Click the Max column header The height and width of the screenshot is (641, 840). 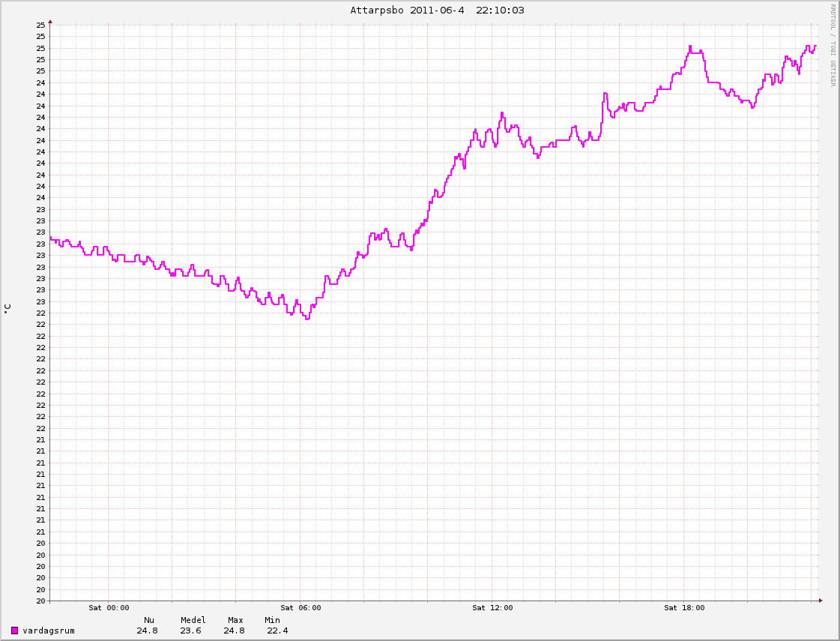235,620
